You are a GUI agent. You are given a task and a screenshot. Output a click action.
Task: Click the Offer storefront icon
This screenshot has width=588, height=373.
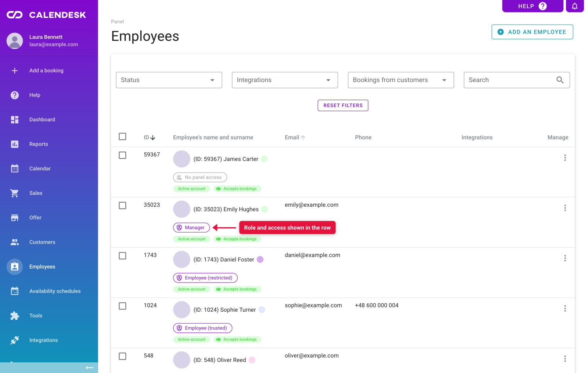pyautogui.click(x=15, y=218)
